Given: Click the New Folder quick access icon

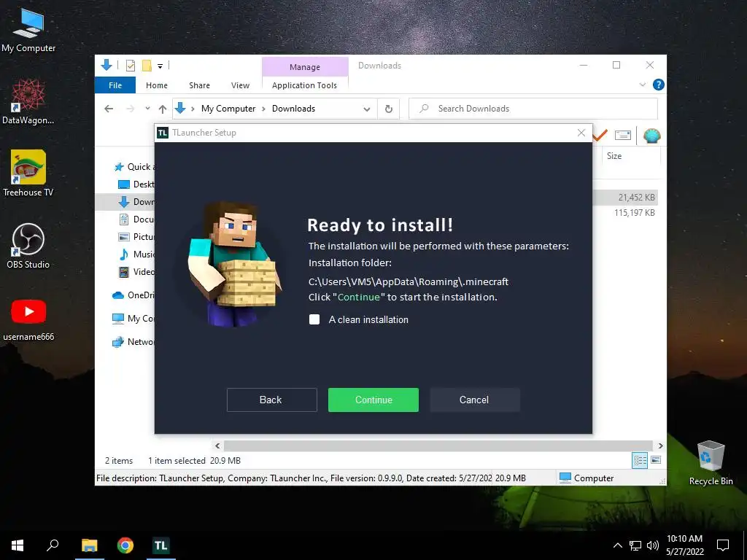Looking at the screenshot, I should coord(147,66).
